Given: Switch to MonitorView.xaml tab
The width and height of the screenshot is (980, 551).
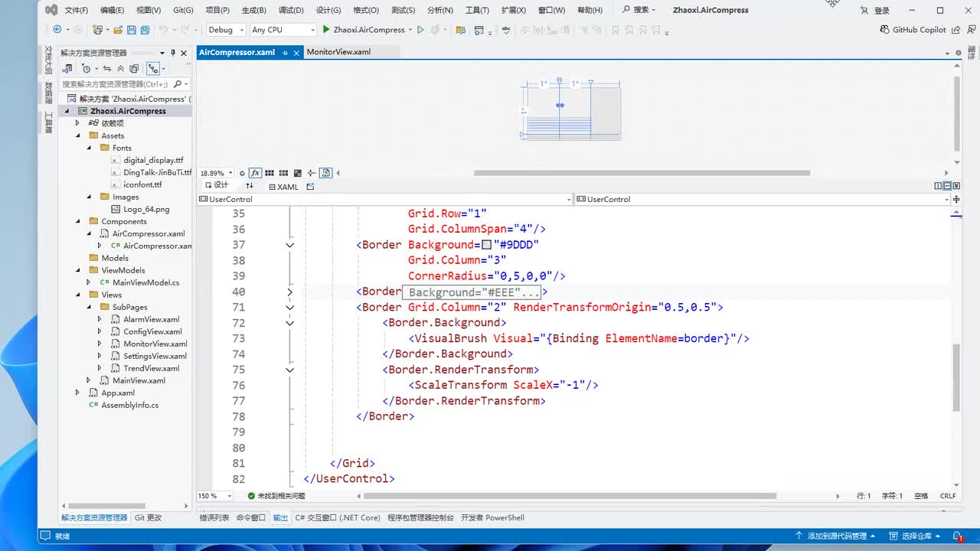Looking at the screenshot, I should coord(338,52).
